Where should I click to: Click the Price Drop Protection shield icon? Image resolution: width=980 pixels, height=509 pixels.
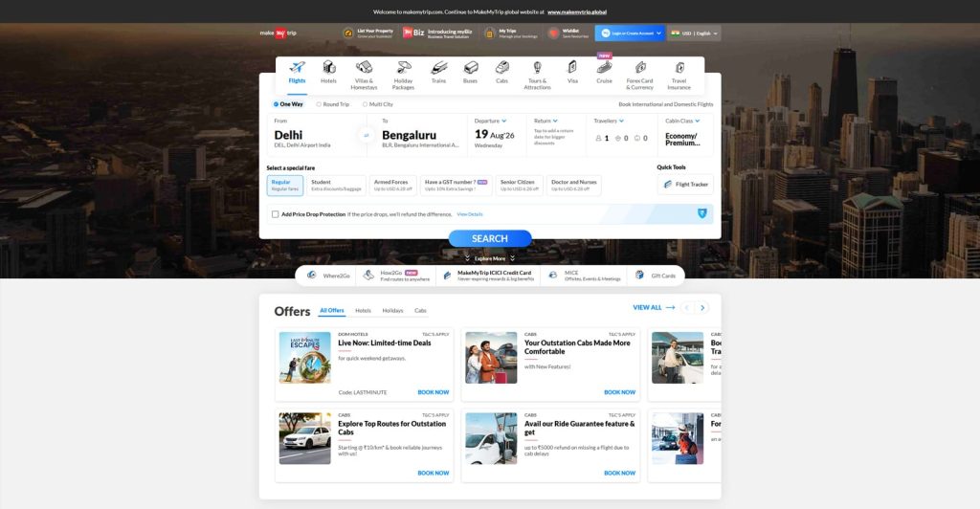click(x=702, y=213)
